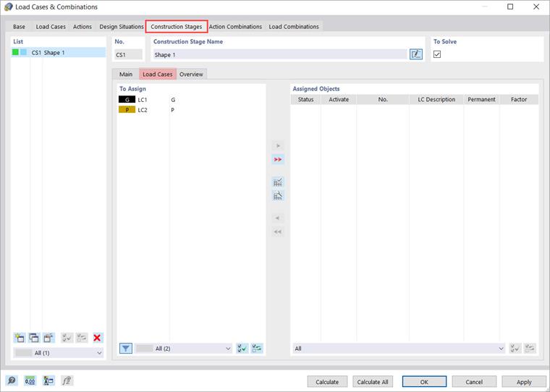Click the third icon under the List
The width and height of the screenshot is (550, 392).
coord(48,338)
